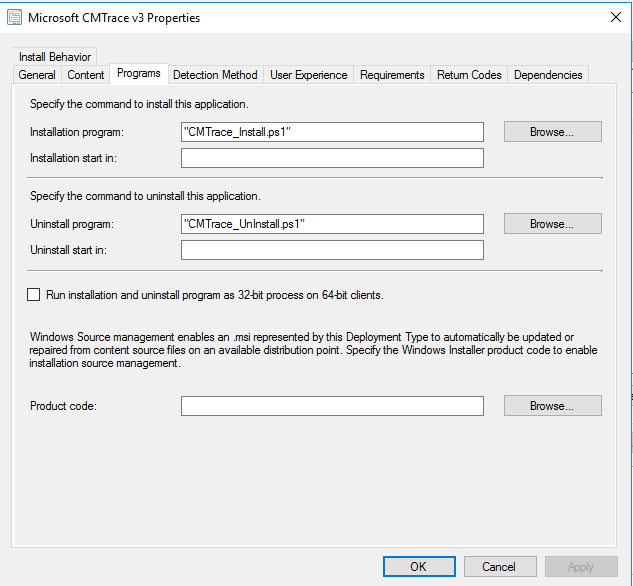Image resolution: width=633 pixels, height=586 pixels.
Task: Click the Apply button
Action: [581, 567]
